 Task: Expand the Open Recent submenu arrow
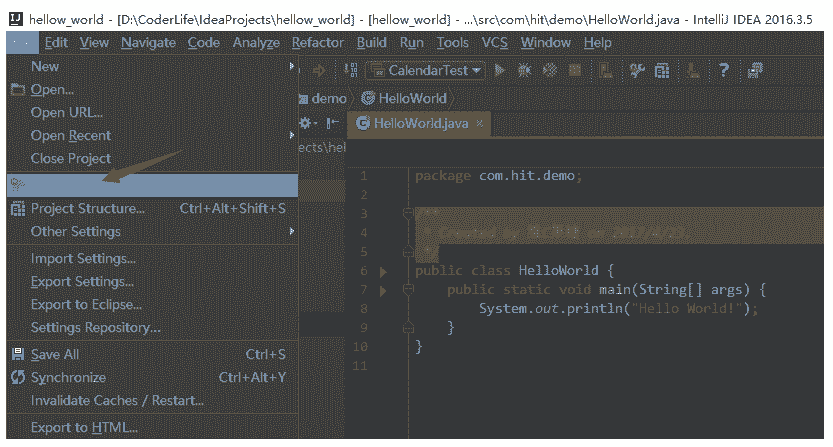pyautogui.click(x=291, y=135)
